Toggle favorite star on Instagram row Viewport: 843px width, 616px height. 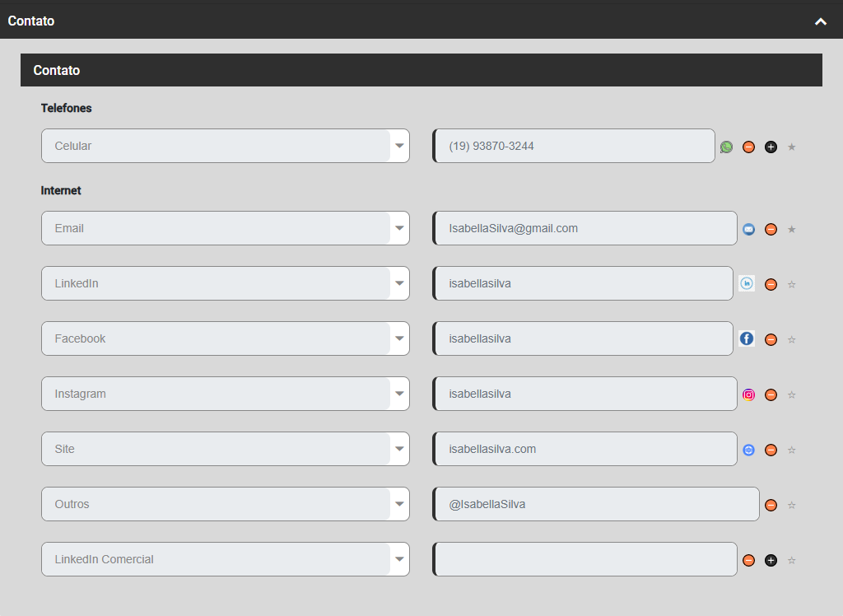tap(791, 395)
